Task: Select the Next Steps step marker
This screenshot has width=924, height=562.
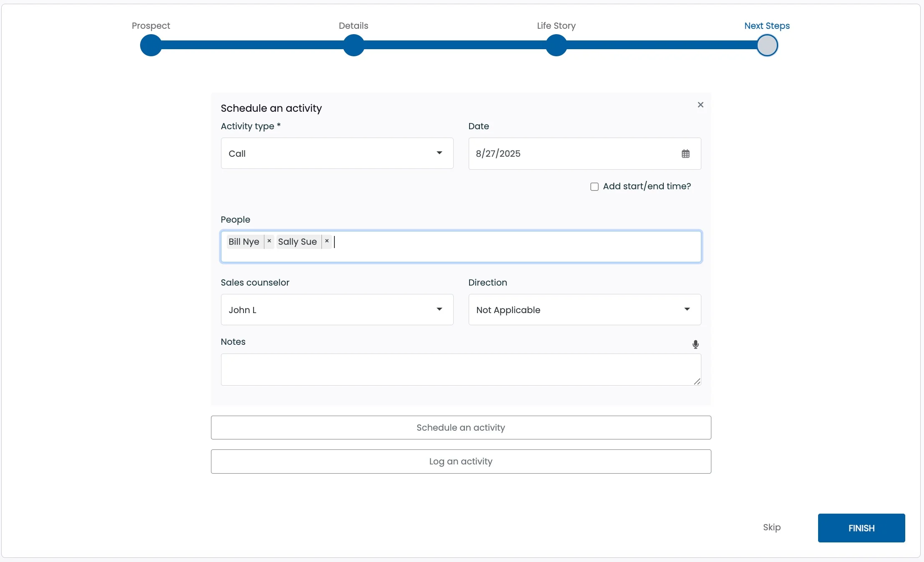Action: point(767,45)
